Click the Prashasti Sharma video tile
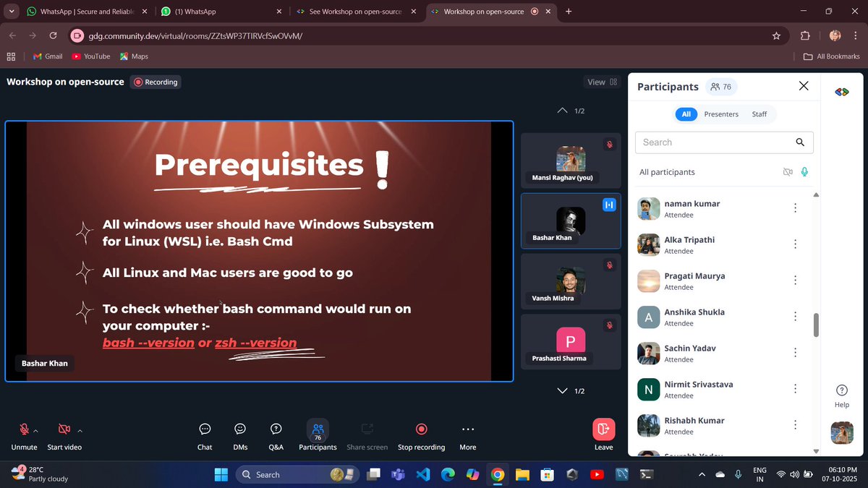 pos(571,341)
